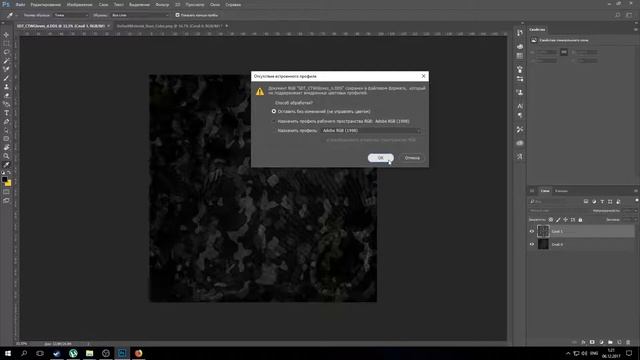The image size is (640, 360).
Task: Filter layers by type T icon
Action: tap(602, 202)
